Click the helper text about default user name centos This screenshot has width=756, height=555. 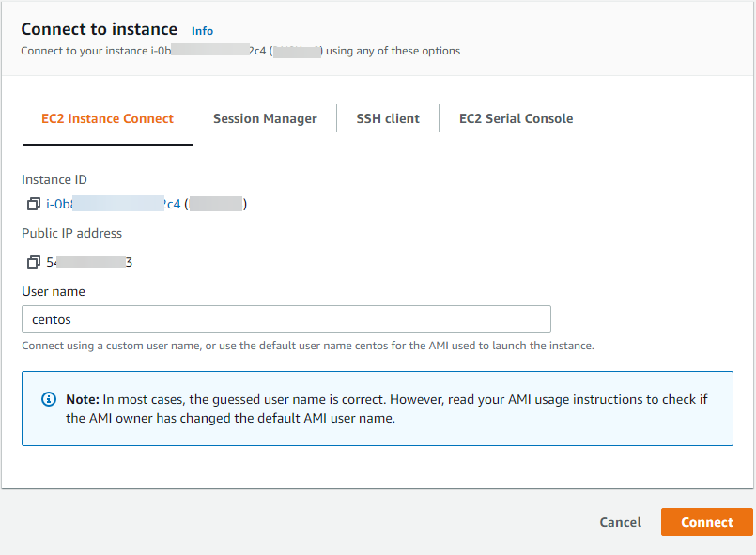click(x=308, y=346)
